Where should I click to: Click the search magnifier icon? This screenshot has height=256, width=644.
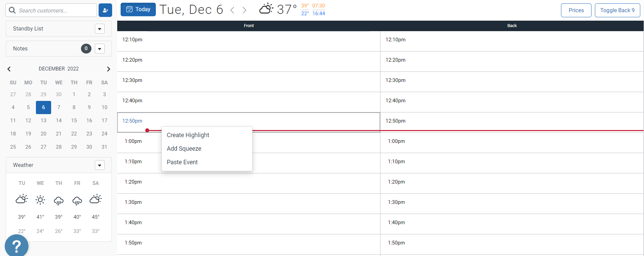[12, 10]
